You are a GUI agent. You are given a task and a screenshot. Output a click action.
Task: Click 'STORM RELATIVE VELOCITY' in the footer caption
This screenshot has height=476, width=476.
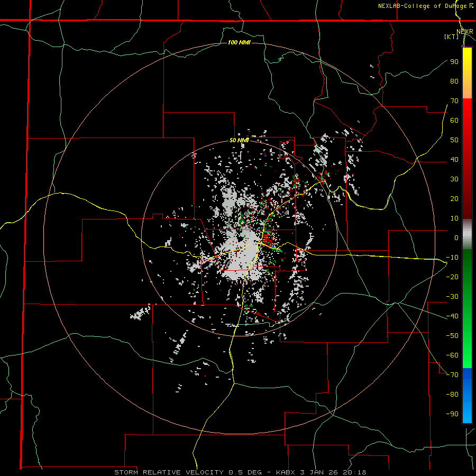(x=169, y=472)
